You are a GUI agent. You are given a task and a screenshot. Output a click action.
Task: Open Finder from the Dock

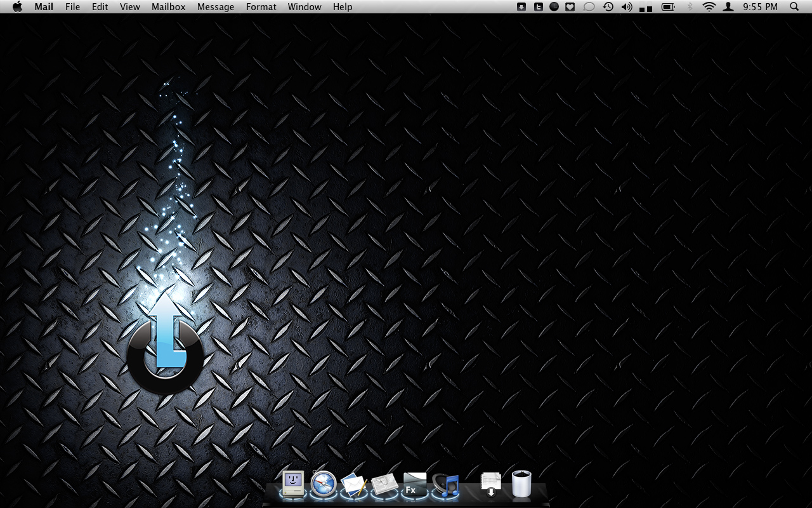293,484
